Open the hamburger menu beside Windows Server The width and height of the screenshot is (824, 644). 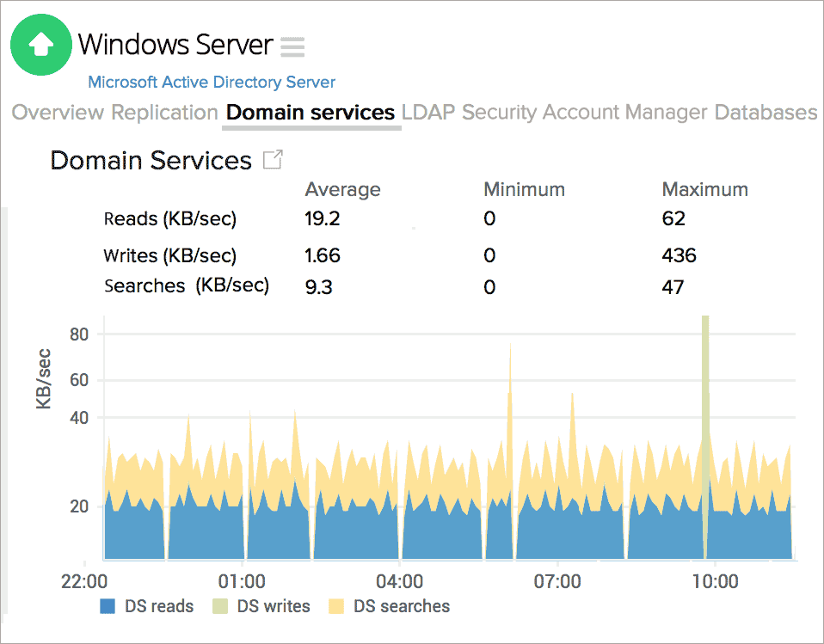click(x=292, y=47)
